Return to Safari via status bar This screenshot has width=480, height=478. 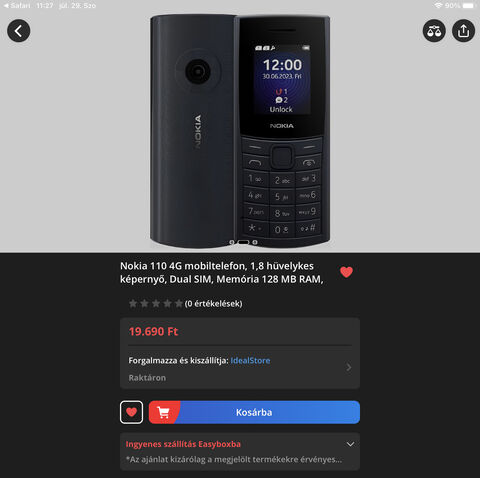click(17, 6)
